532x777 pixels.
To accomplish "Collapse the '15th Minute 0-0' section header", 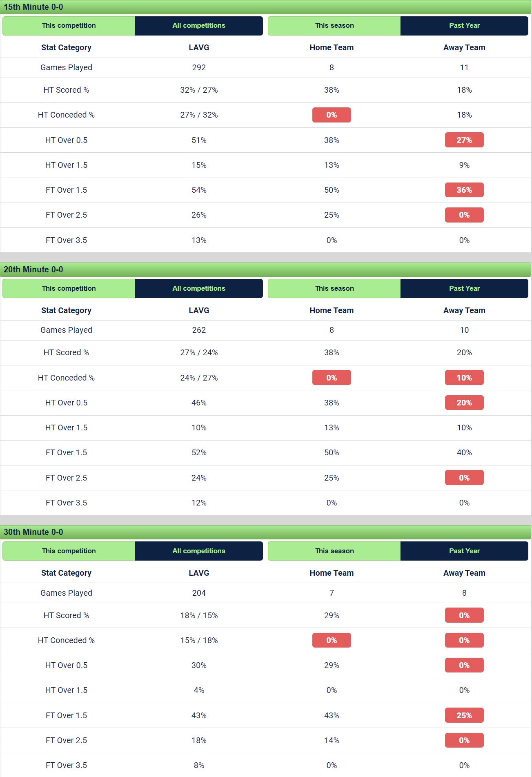I will click(265, 7).
